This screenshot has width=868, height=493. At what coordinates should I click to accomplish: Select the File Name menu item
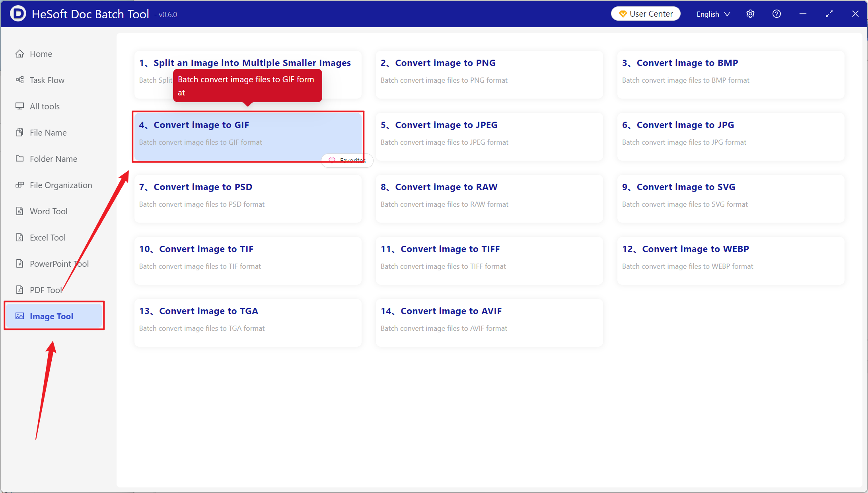pyautogui.click(x=54, y=132)
